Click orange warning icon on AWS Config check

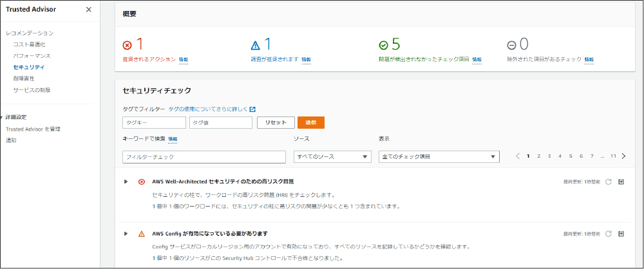tap(142, 234)
